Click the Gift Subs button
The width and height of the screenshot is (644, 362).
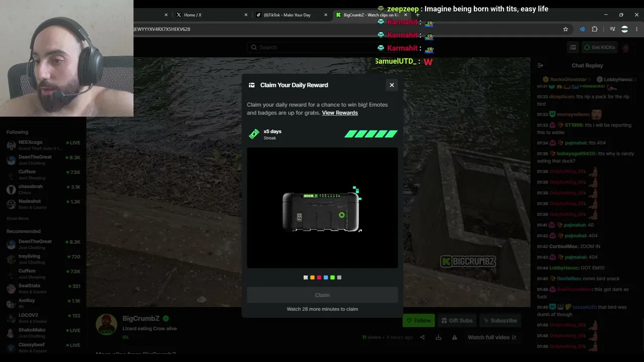(457, 320)
